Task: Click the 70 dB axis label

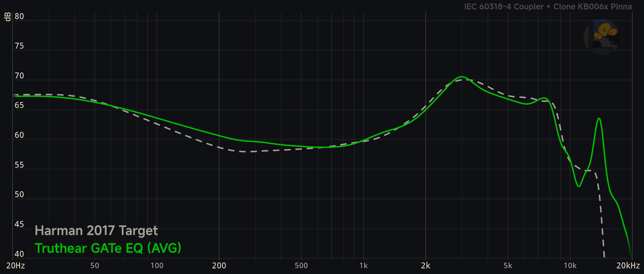Action: [19, 76]
